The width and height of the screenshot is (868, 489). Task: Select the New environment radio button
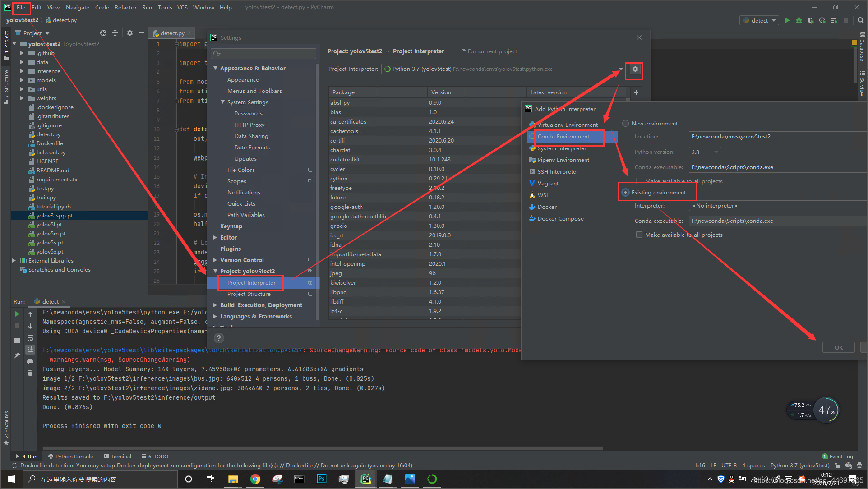625,124
